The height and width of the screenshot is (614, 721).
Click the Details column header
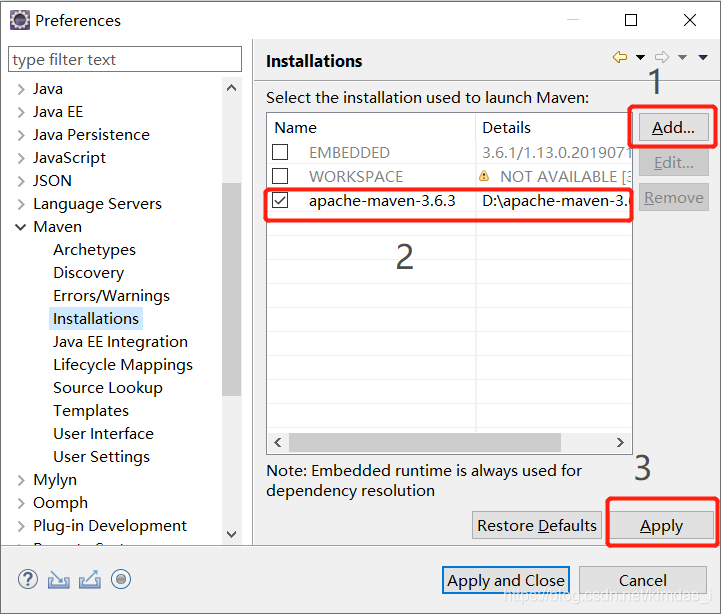[554, 127]
